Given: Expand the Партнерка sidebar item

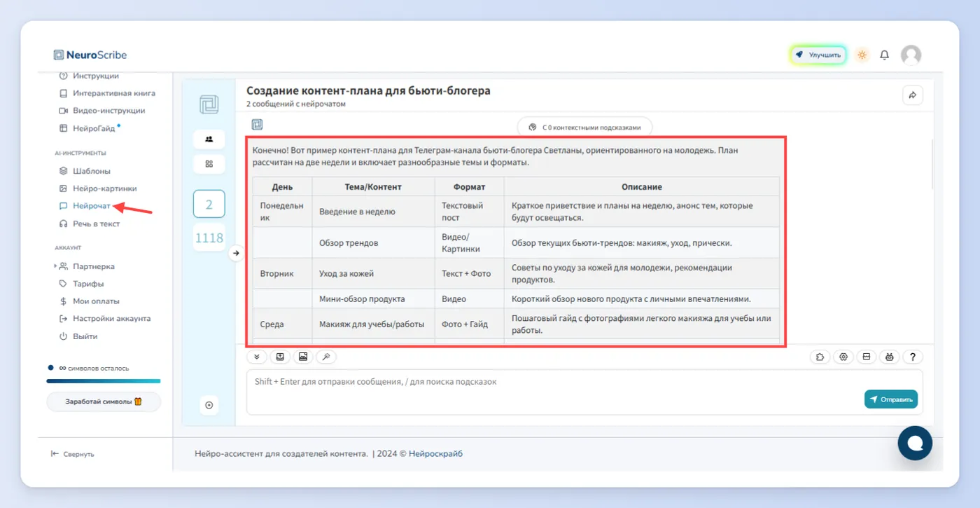Looking at the screenshot, I should (85, 266).
